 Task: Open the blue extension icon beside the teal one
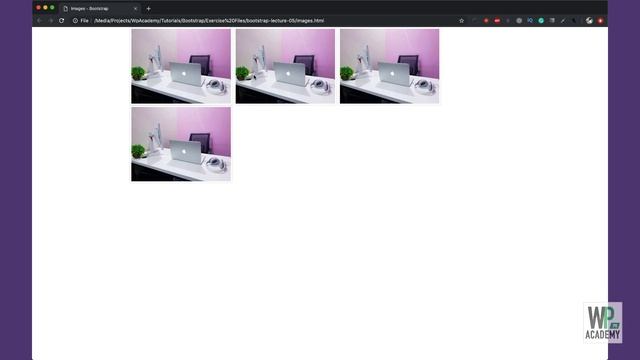[530, 20]
